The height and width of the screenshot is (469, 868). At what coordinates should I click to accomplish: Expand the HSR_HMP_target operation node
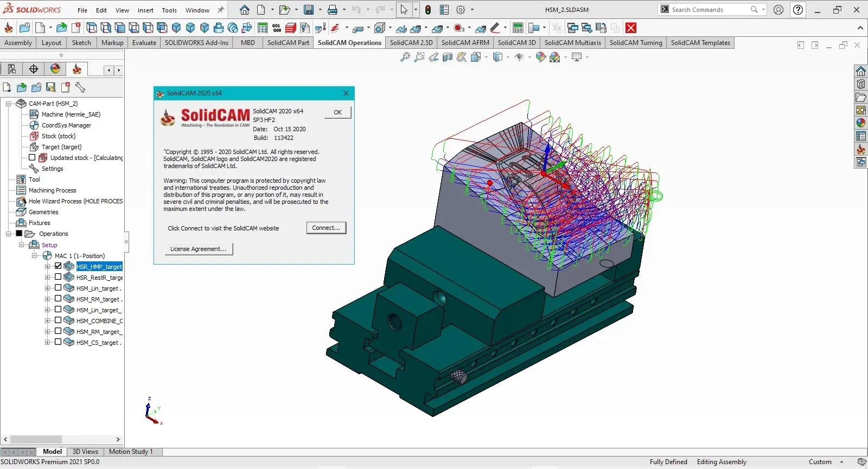click(x=47, y=266)
